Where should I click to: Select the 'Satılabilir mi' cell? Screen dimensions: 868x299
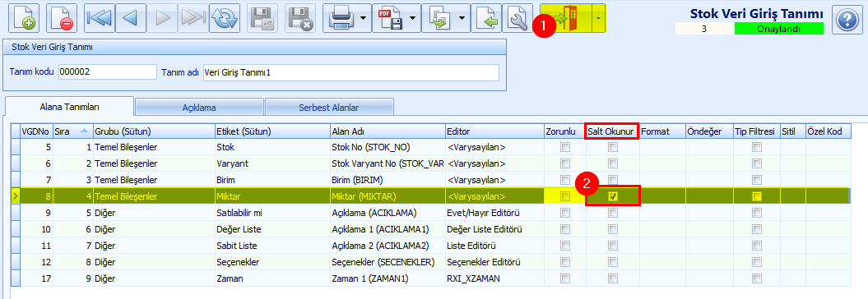272,212
